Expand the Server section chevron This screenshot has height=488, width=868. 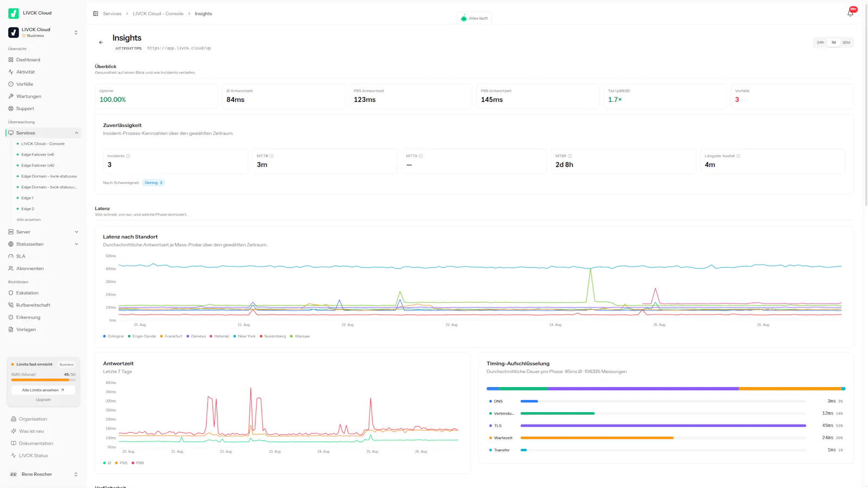pyautogui.click(x=76, y=232)
